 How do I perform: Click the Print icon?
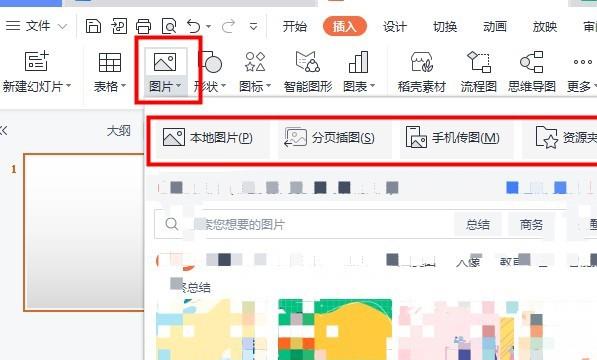point(144,27)
